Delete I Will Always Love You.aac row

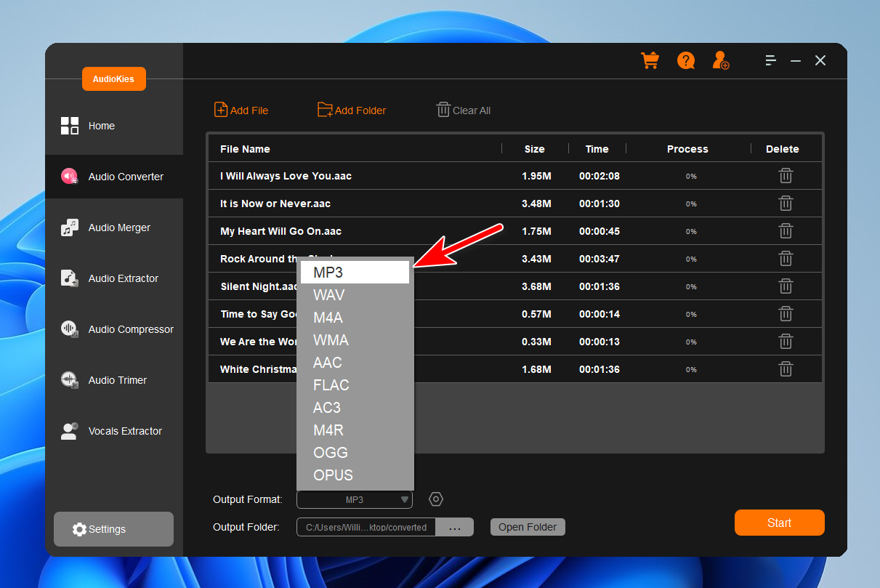tap(786, 176)
